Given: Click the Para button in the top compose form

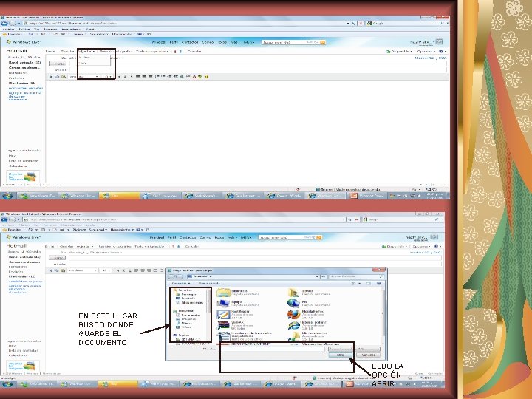Looking at the screenshot, I should pyautogui.click(x=58, y=64).
